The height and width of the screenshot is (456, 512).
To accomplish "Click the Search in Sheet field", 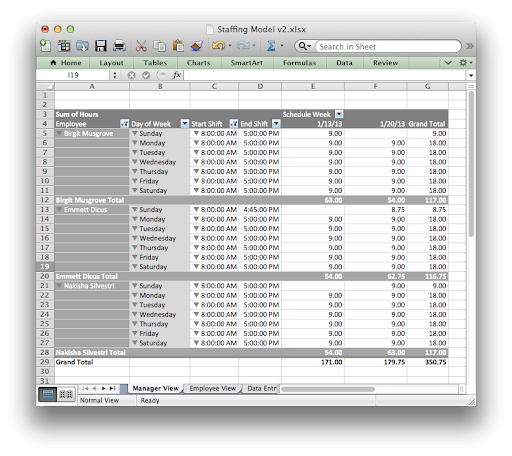I will pyautogui.click(x=388, y=47).
